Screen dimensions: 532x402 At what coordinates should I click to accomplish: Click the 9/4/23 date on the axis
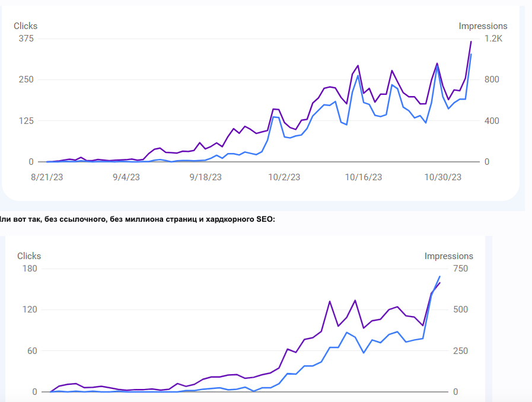(x=126, y=177)
